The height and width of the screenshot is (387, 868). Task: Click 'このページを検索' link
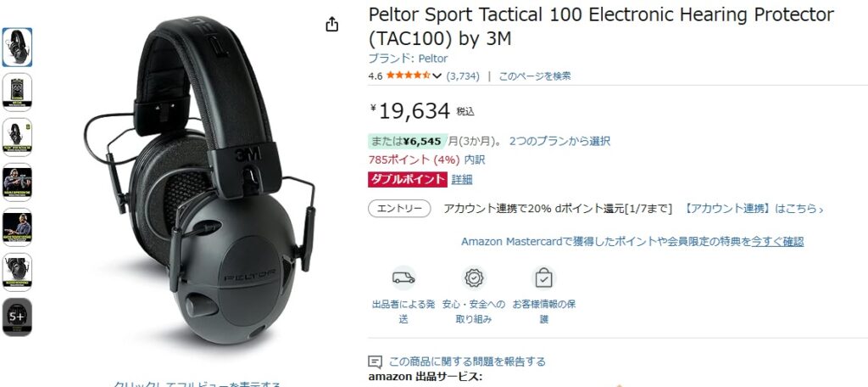(x=534, y=76)
